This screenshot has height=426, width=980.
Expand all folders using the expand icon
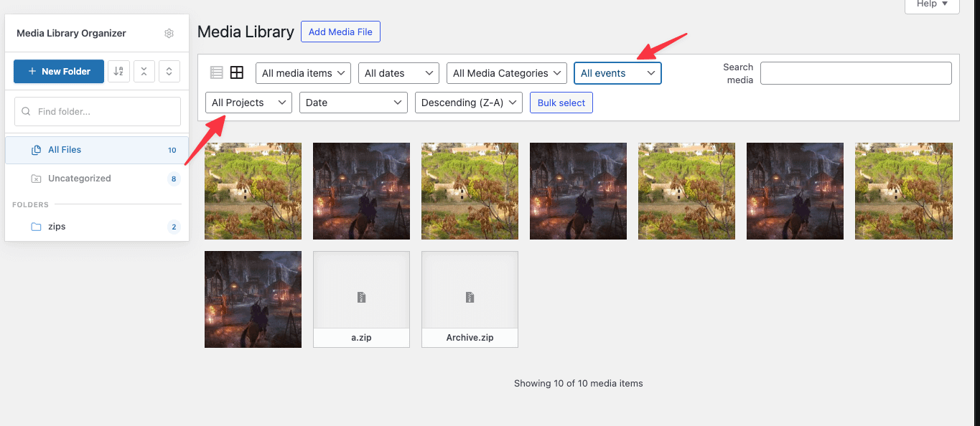point(169,71)
